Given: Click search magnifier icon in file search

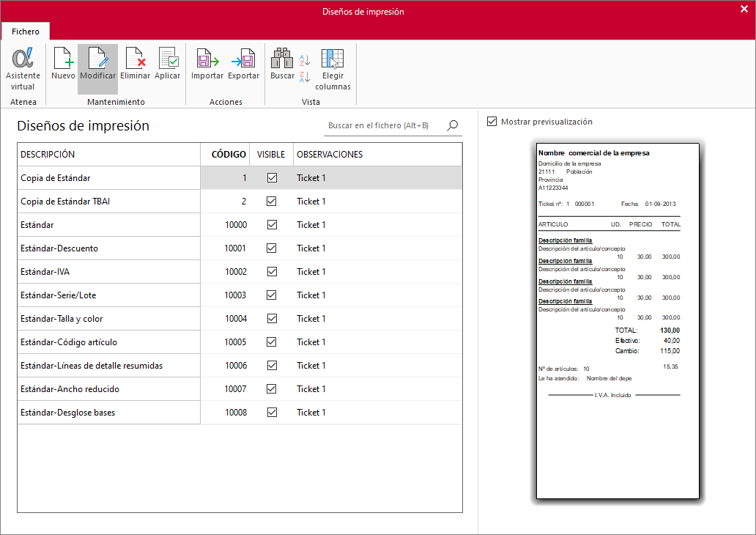Looking at the screenshot, I should (x=452, y=125).
